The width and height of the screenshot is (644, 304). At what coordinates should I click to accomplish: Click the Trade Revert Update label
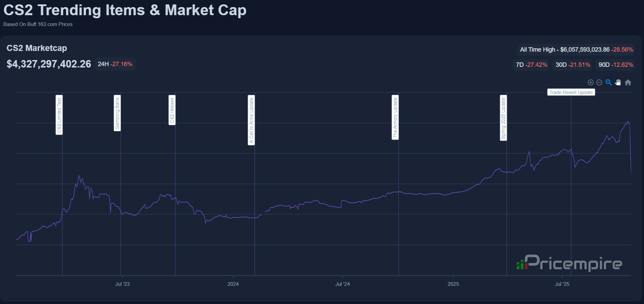pyautogui.click(x=571, y=92)
